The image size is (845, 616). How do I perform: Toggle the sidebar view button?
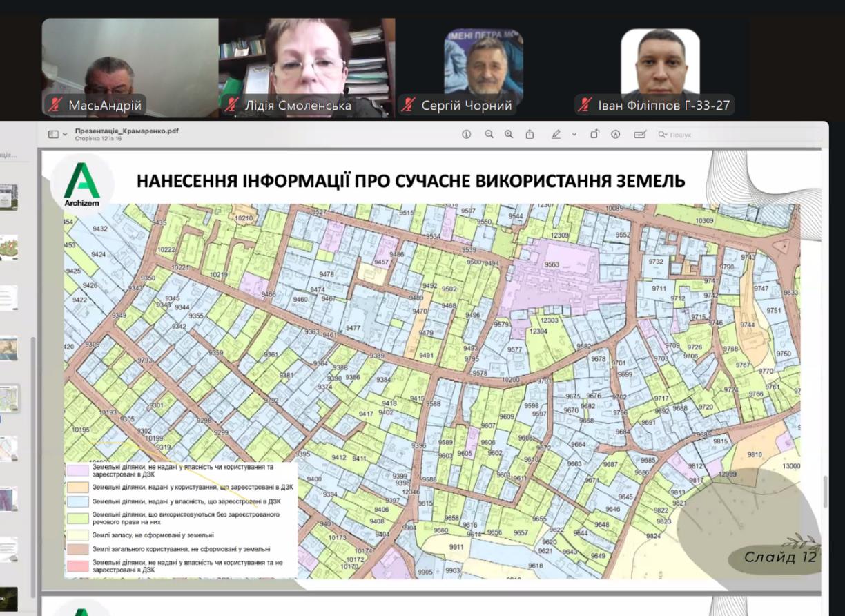pos(53,135)
